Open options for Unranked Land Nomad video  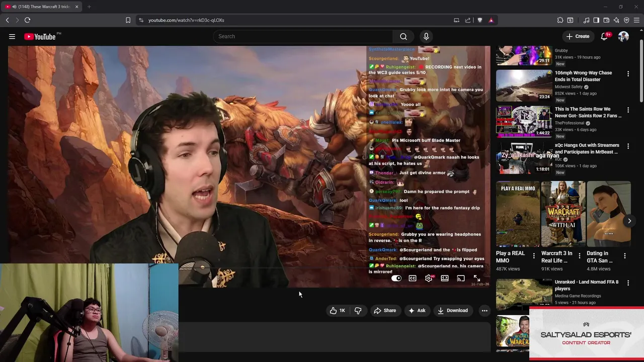pos(628,283)
